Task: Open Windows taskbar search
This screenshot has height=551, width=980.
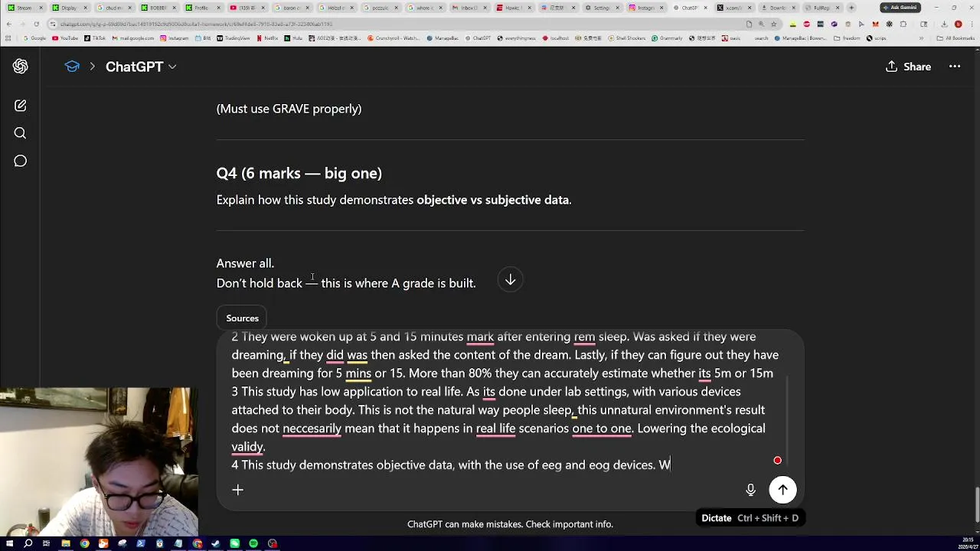Action: (28, 543)
